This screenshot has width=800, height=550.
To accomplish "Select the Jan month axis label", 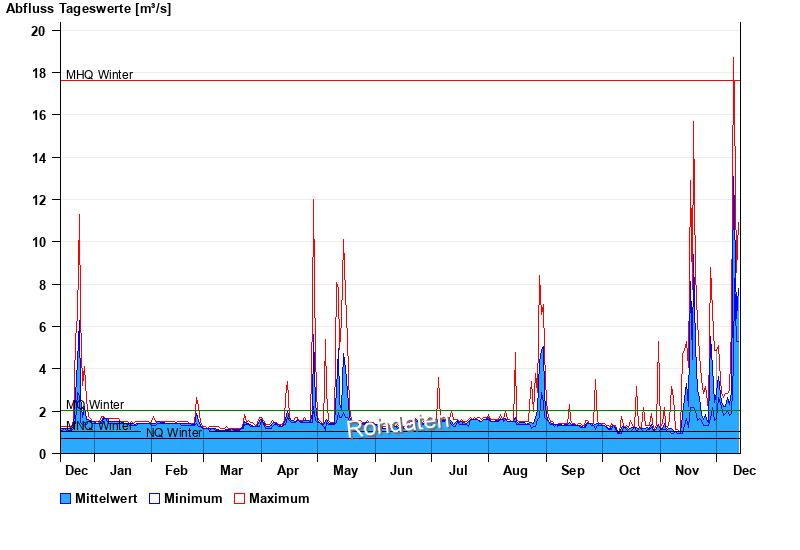I will 120,470.
